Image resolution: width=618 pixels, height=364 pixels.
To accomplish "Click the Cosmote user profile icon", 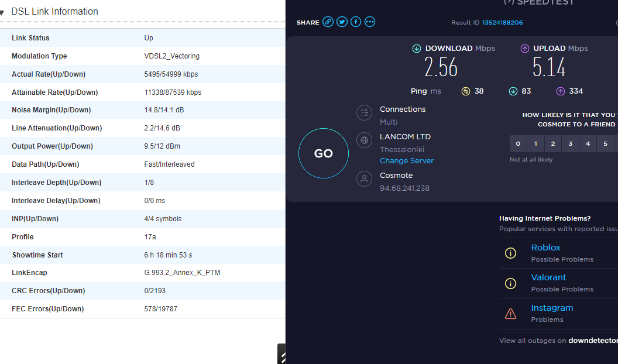I will tap(364, 179).
